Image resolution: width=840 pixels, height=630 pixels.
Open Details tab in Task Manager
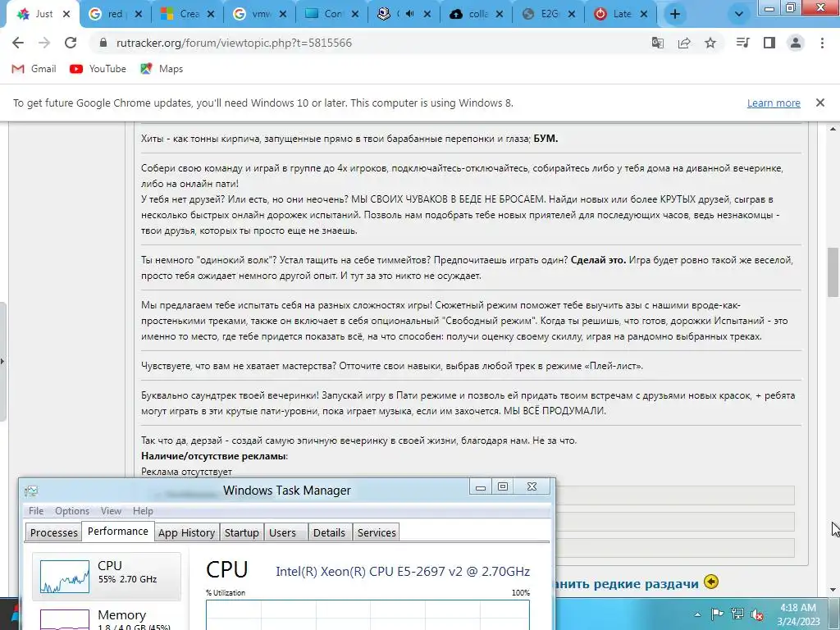pos(330,532)
